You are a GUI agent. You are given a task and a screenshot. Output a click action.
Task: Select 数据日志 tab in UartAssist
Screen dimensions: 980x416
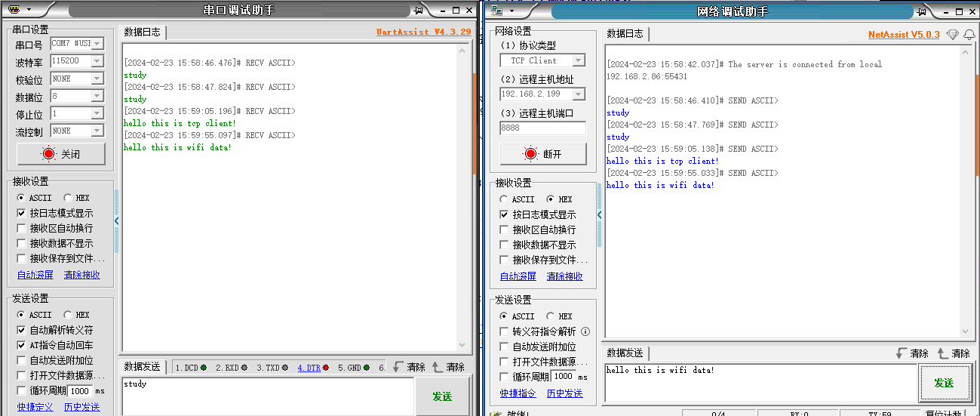tap(143, 32)
